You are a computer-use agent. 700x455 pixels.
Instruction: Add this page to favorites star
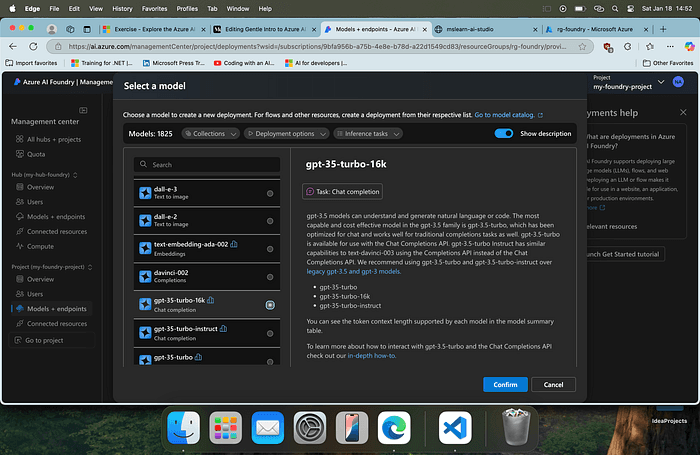point(582,46)
